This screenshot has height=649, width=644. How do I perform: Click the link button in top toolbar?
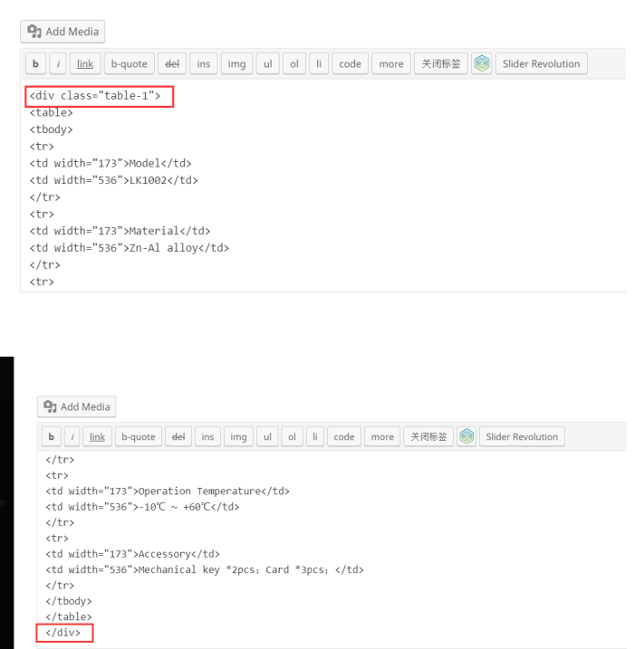(x=84, y=64)
